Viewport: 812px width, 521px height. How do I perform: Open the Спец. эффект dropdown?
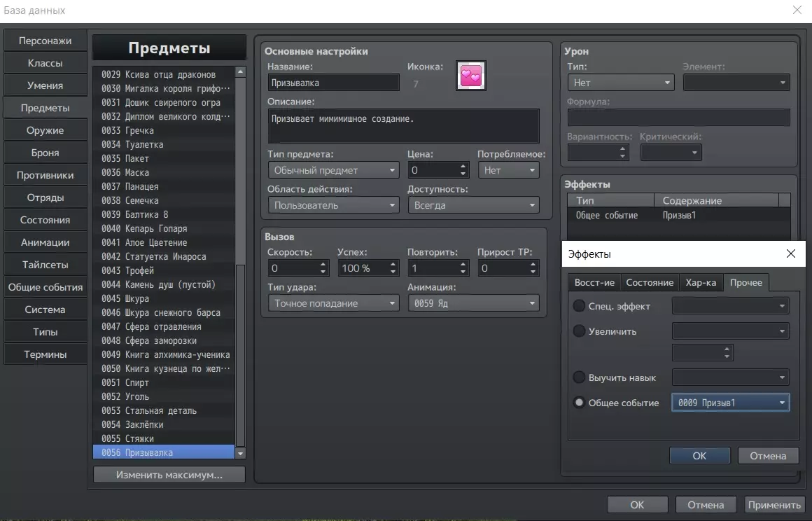[x=730, y=306]
